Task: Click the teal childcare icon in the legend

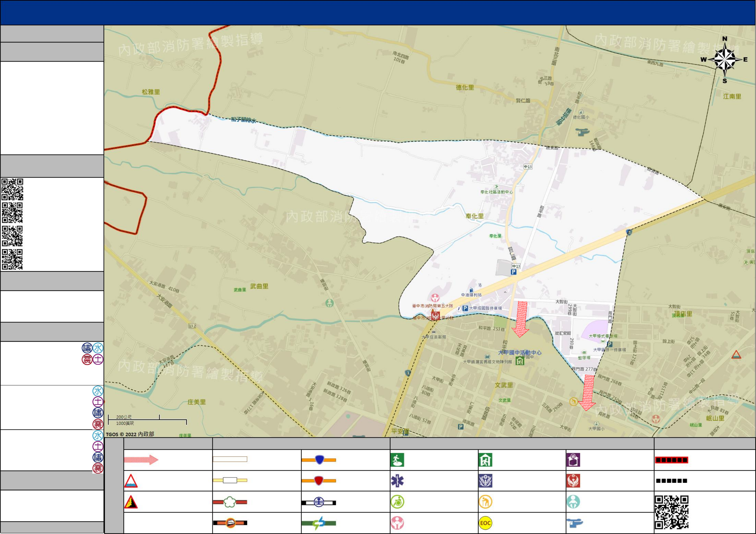Action: pyautogui.click(x=573, y=502)
